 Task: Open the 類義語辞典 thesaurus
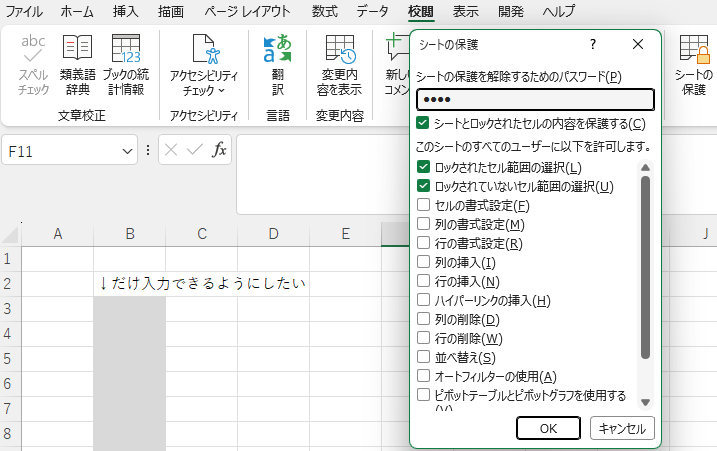click(x=77, y=65)
